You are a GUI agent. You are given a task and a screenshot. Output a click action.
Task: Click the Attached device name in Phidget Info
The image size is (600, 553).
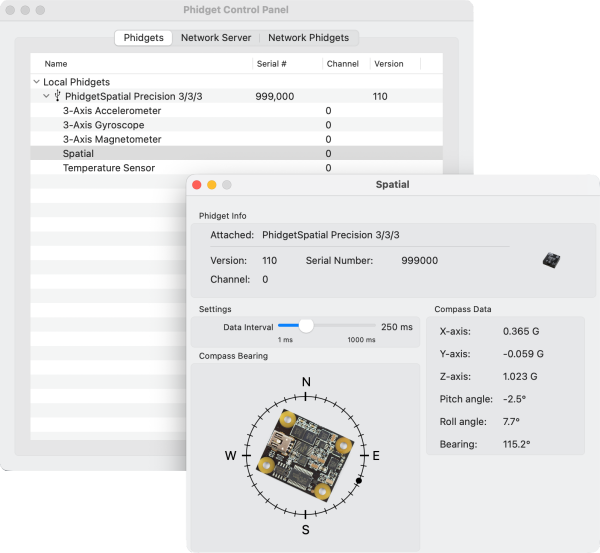(331, 235)
